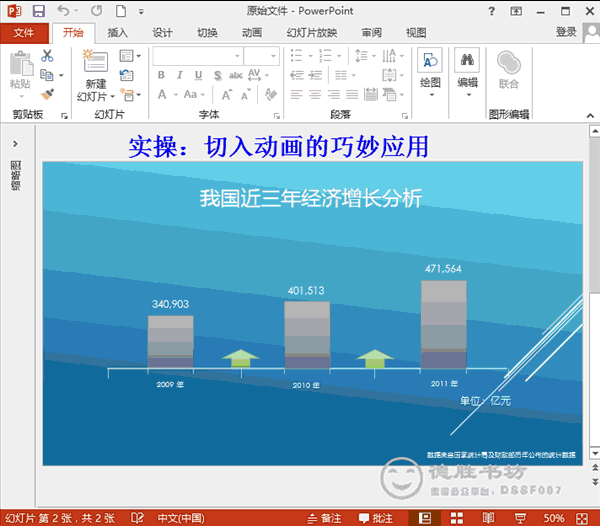600x526 pixels.
Task: Open the font size dropdown
Action: point(274,56)
